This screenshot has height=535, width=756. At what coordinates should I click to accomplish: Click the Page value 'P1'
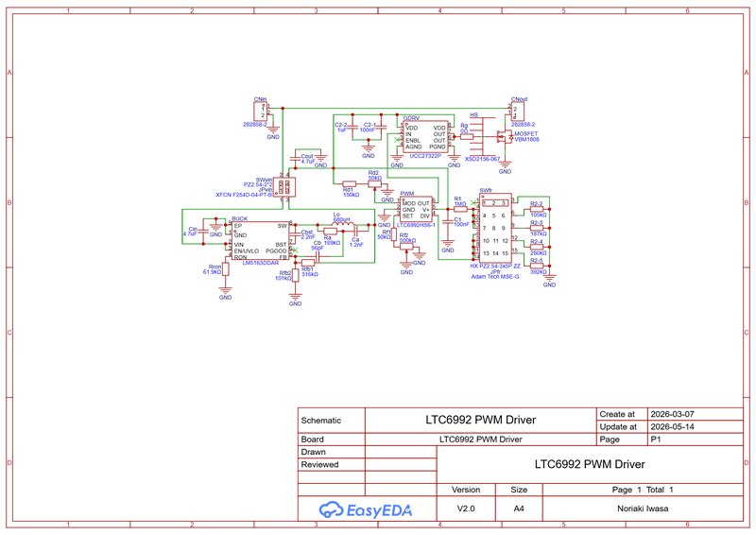click(x=656, y=440)
